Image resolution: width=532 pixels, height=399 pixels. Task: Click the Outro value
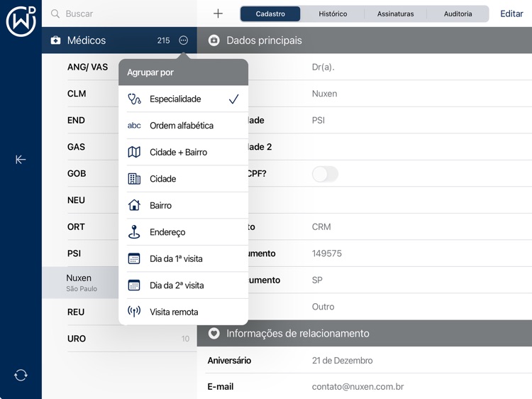point(323,307)
